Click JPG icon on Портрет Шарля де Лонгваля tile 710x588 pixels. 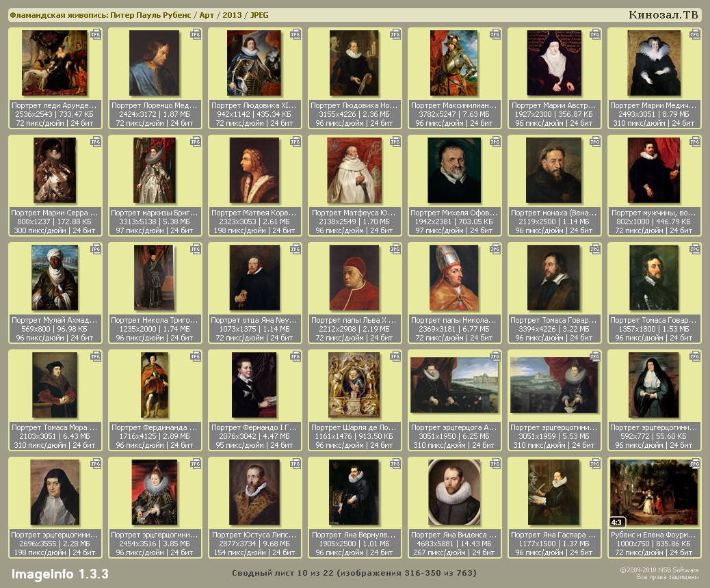coord(395,356)
